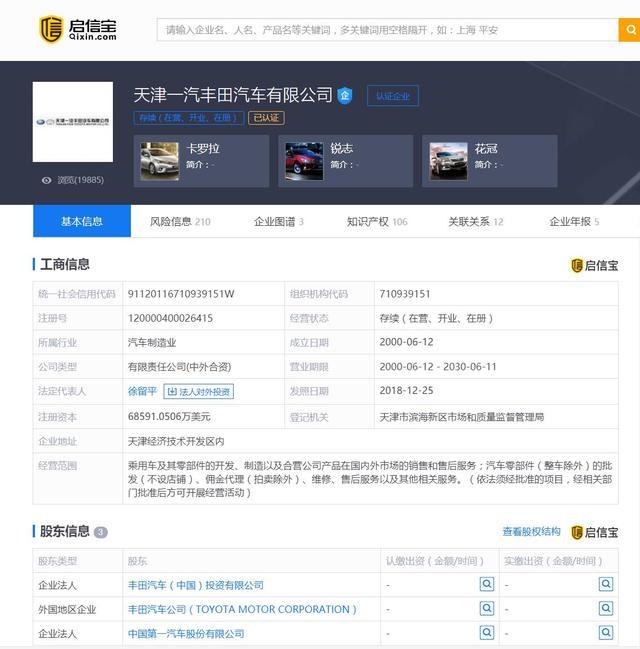The image size is (640, 649).
Task: Click registration authority 天津市滨海新区市场和质量监督管理局
Action: pyautogui.click(x=462, y=417)
